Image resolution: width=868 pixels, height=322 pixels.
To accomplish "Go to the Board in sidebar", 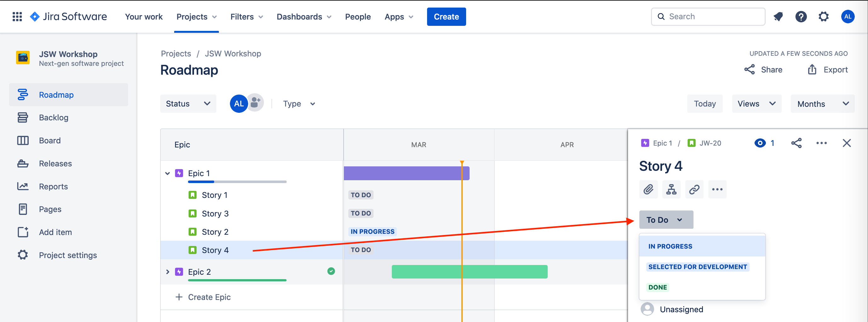I will [x=68, y=140].
